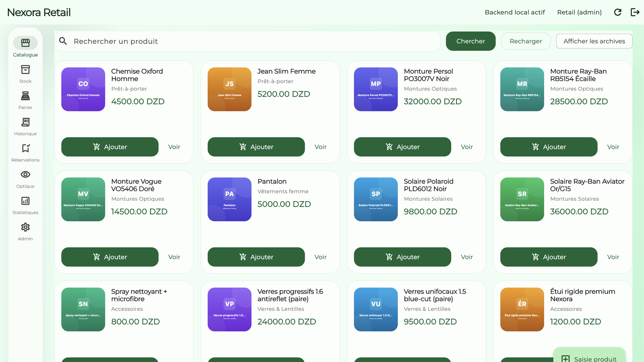
Task: View details of Monture Vogue VO5406 Doré
Action: [174, 257]
